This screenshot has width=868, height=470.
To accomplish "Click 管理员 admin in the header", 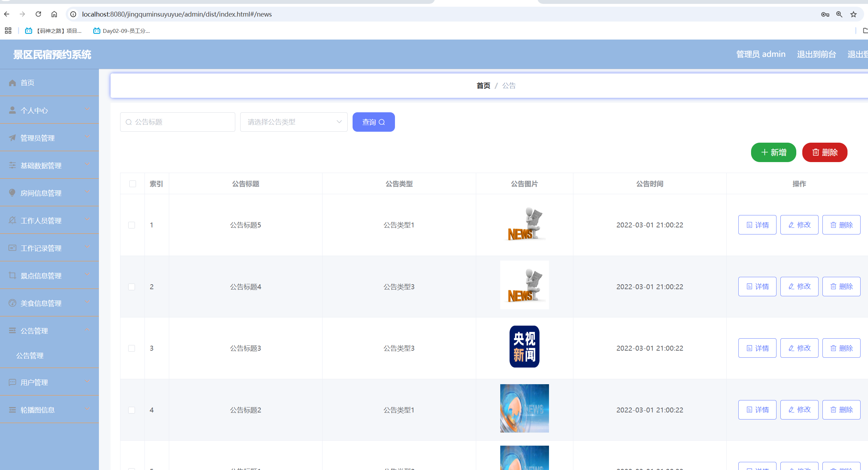I will tap(761, 54).
